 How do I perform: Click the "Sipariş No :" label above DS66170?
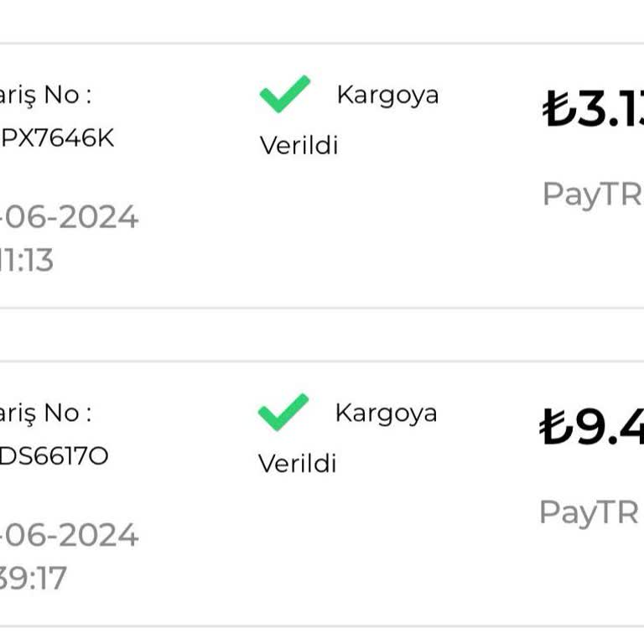point(45,413)
